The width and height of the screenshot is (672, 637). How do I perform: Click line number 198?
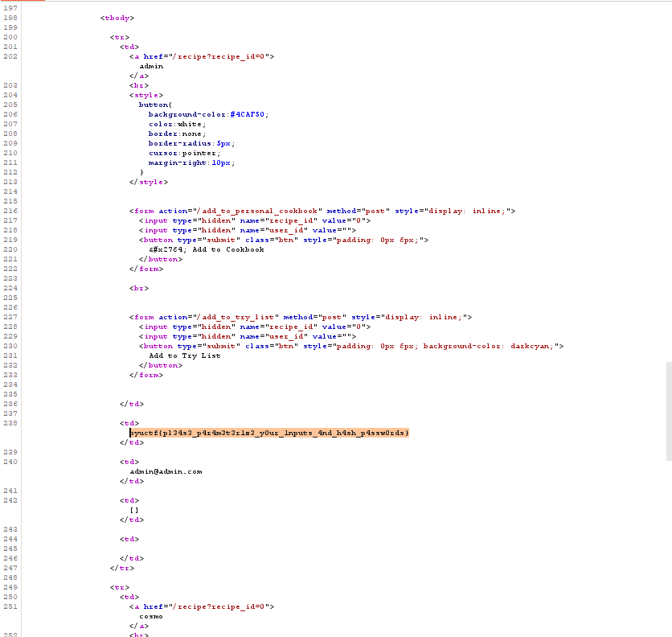point(10,18)
